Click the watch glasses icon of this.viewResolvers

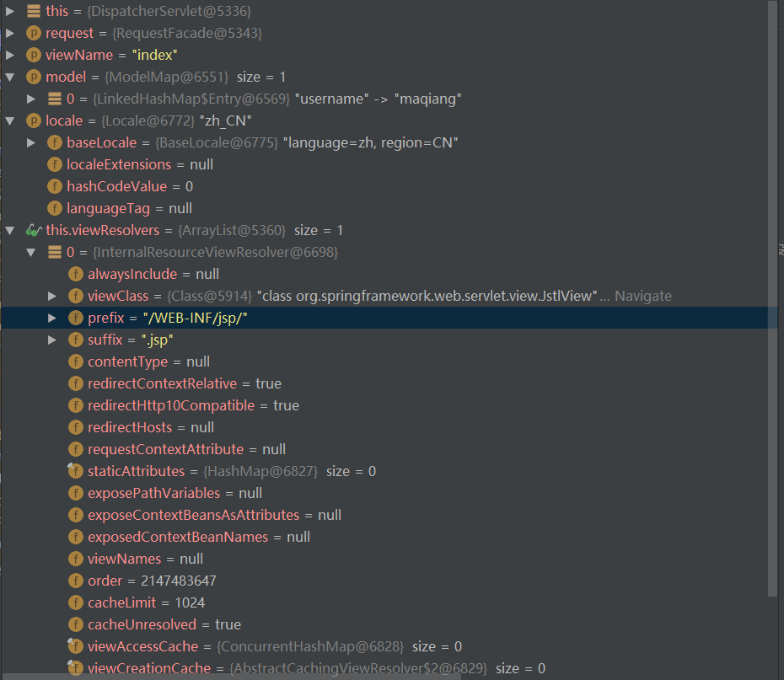(34, 230)
